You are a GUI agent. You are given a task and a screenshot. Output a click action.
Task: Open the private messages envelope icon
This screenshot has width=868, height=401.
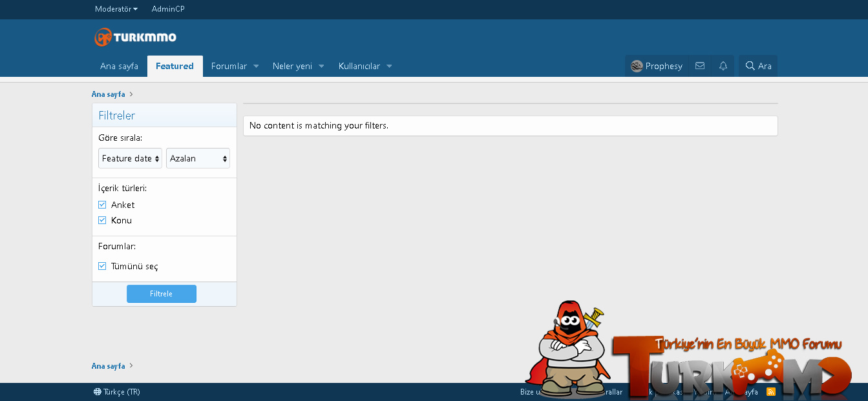tap(700, 65)
